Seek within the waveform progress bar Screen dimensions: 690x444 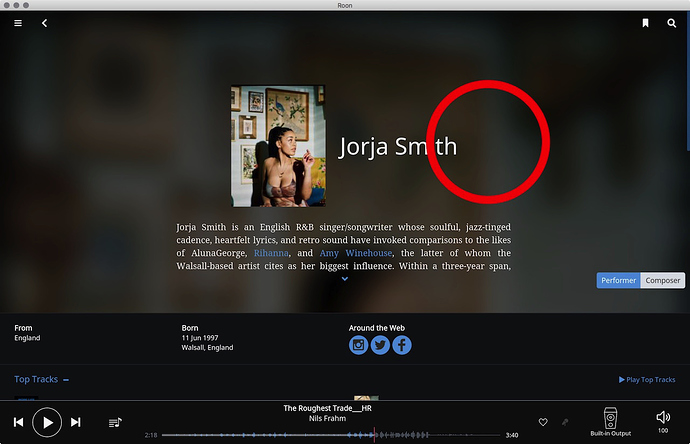pyautogui.click(x=331, y=435)
